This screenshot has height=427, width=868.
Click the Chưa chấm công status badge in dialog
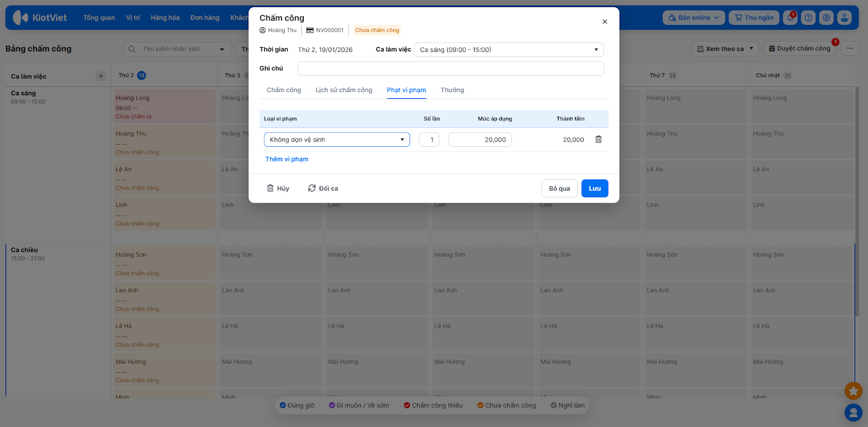click(x=377, y=30)
